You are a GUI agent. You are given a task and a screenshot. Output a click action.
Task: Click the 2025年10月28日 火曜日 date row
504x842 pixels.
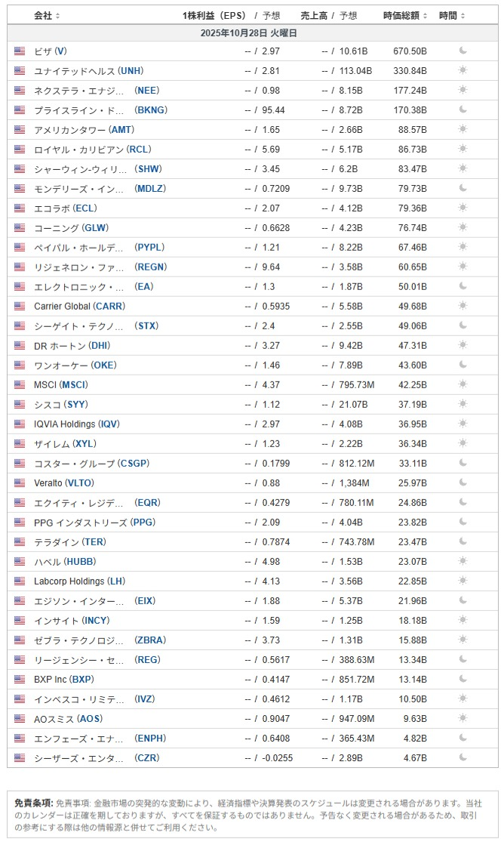coord(252,33)
